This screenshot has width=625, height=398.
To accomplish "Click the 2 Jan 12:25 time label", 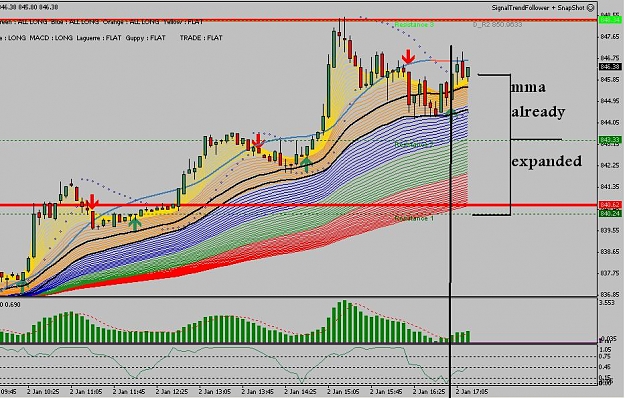I will (x=172, y=392).
